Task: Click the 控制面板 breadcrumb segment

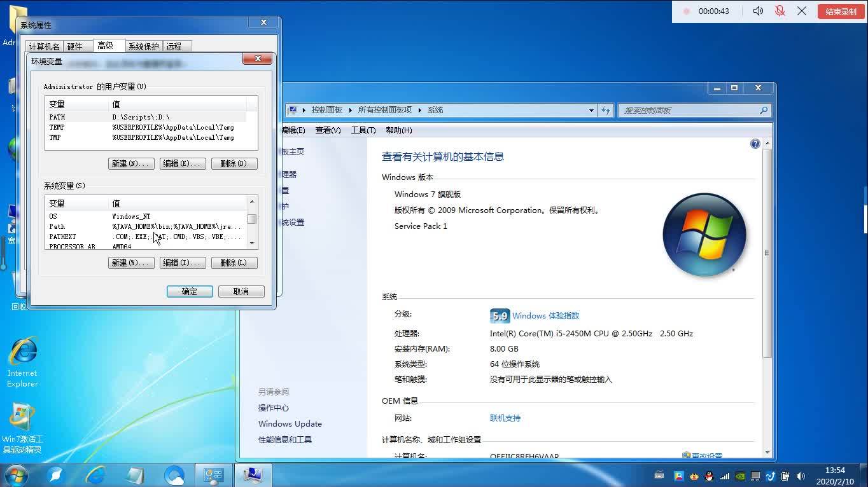Action: 326,110
